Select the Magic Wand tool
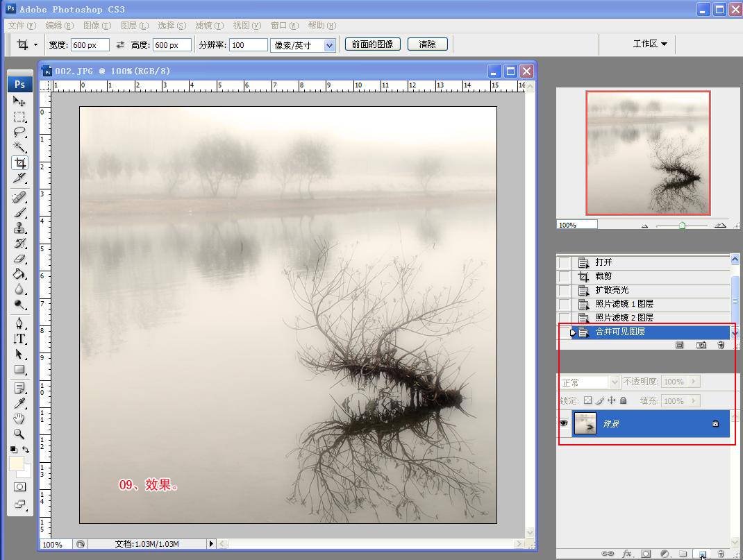The height and width of the screenshot is (560, 743). 19,147
